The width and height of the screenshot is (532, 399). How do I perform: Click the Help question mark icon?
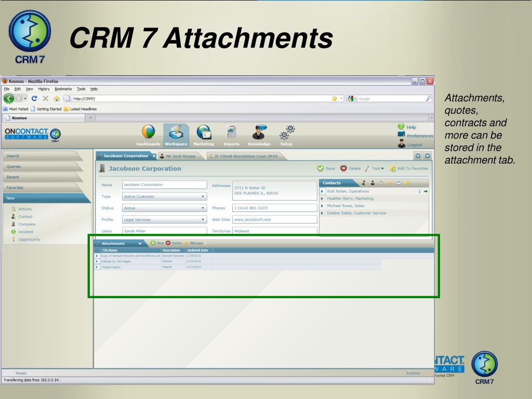click(401, 127)
